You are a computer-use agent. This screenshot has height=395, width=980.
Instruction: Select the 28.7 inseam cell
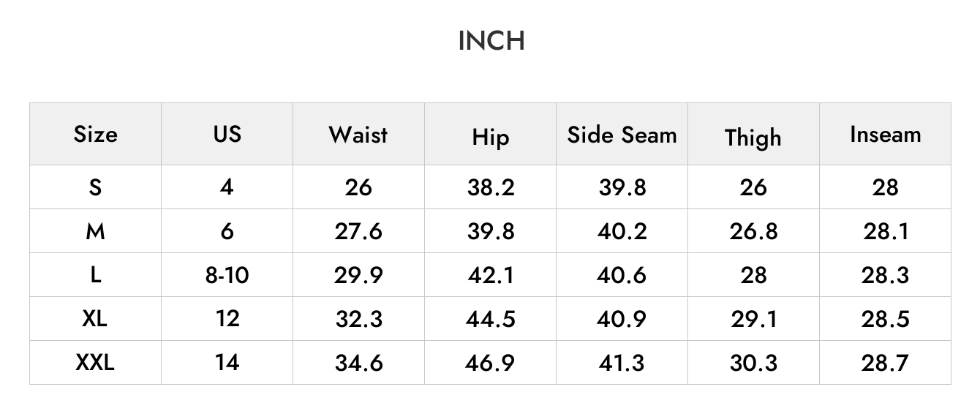pos(885,363)
